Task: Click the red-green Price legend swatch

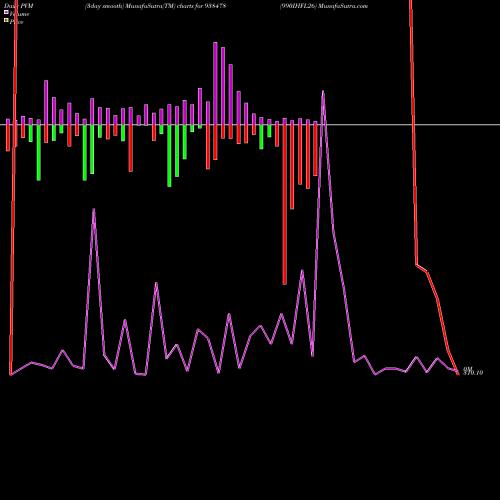Action: [x=6, y=20]
